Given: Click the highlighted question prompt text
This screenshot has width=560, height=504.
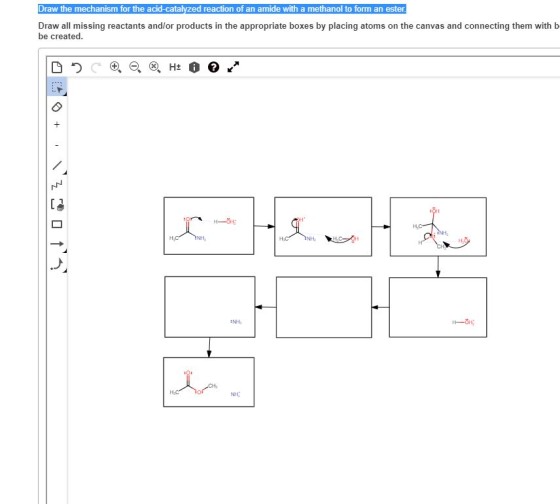Looking at the screenshot, I should (222, 9).
